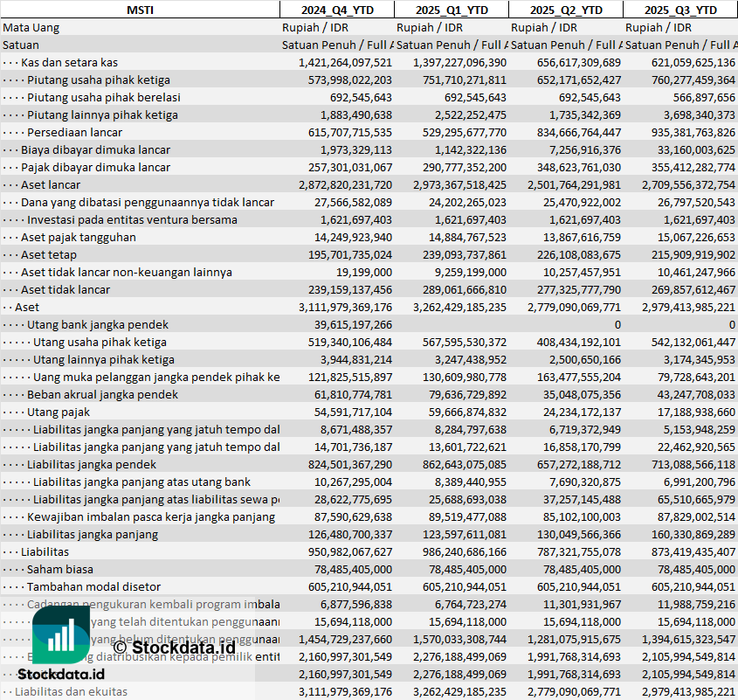Select the MSTI header cell

coord(140,10)
